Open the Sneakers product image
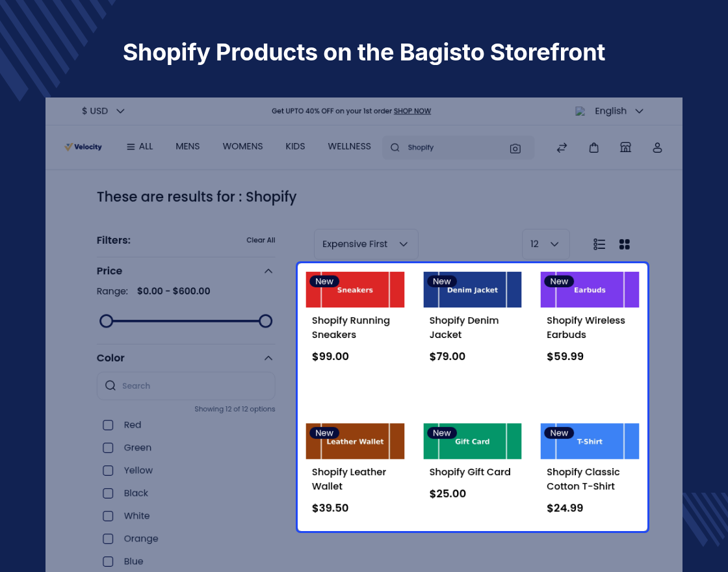 (x=355, y=290)
